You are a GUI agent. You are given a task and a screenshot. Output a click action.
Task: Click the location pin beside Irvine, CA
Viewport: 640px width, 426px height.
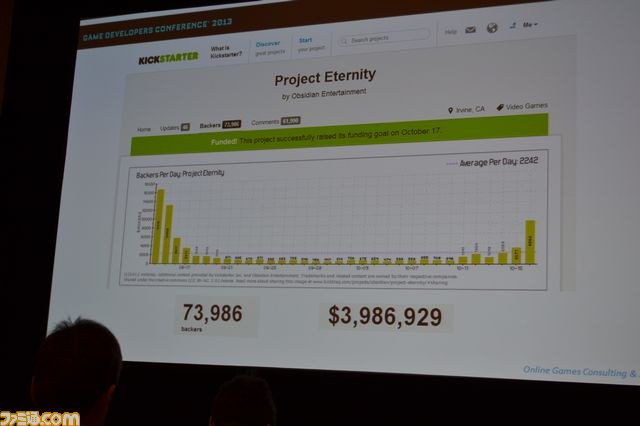coord(451,110)
